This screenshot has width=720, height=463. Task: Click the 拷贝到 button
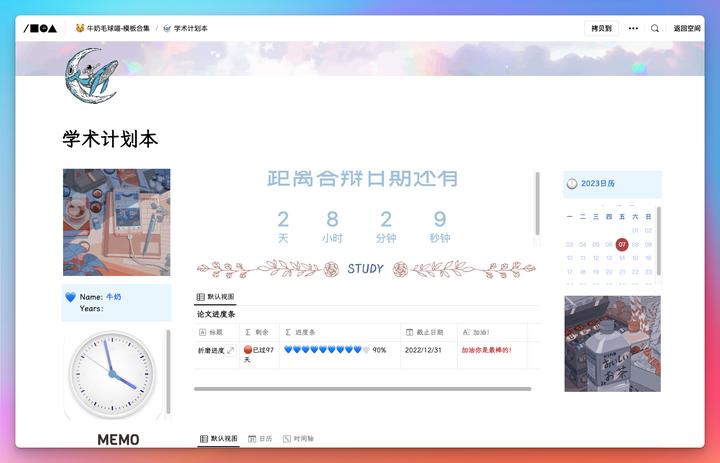tap(601, 28)
